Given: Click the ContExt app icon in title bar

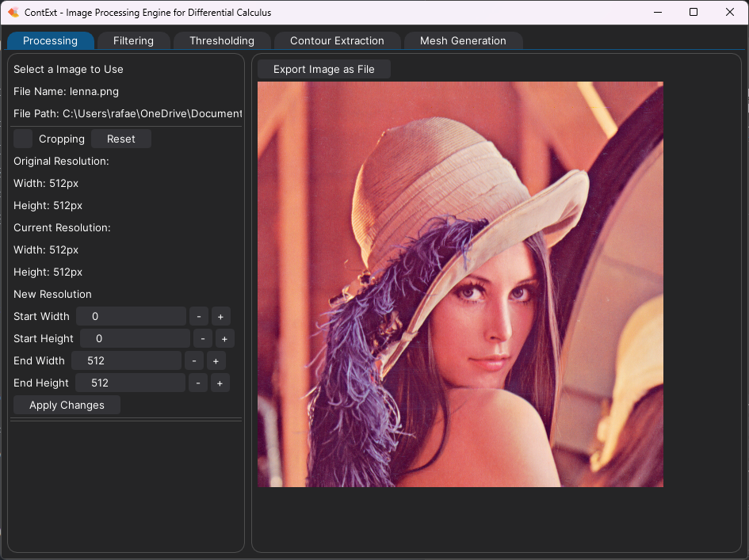Looking at the screenshot, I should (13, 13).
